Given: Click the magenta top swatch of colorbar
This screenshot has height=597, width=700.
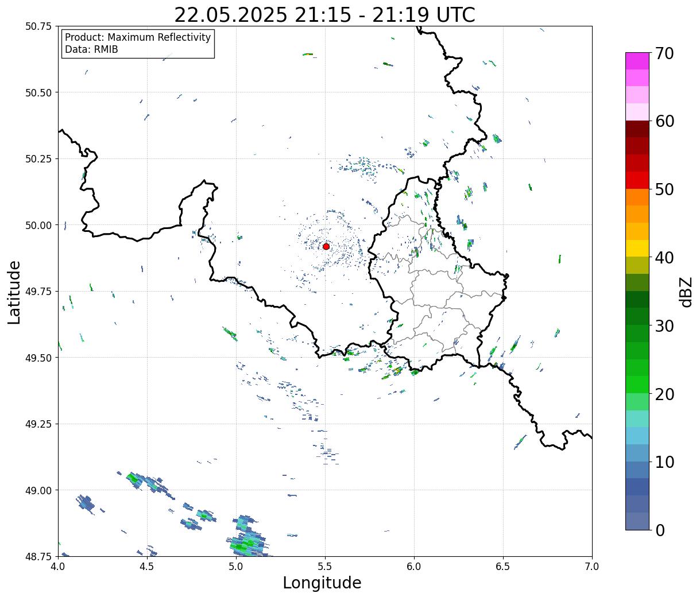Looking at the screenshot, I should click(637, 61).
